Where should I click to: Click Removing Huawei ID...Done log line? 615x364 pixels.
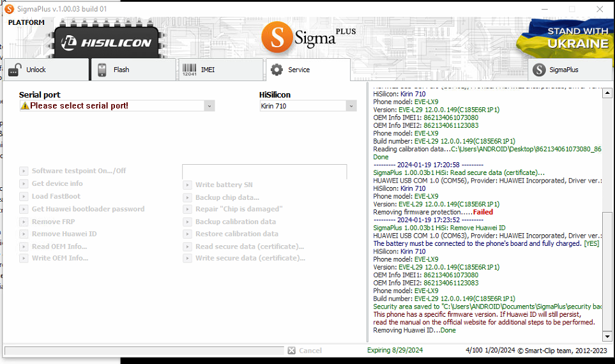click(x=414, y=330)
